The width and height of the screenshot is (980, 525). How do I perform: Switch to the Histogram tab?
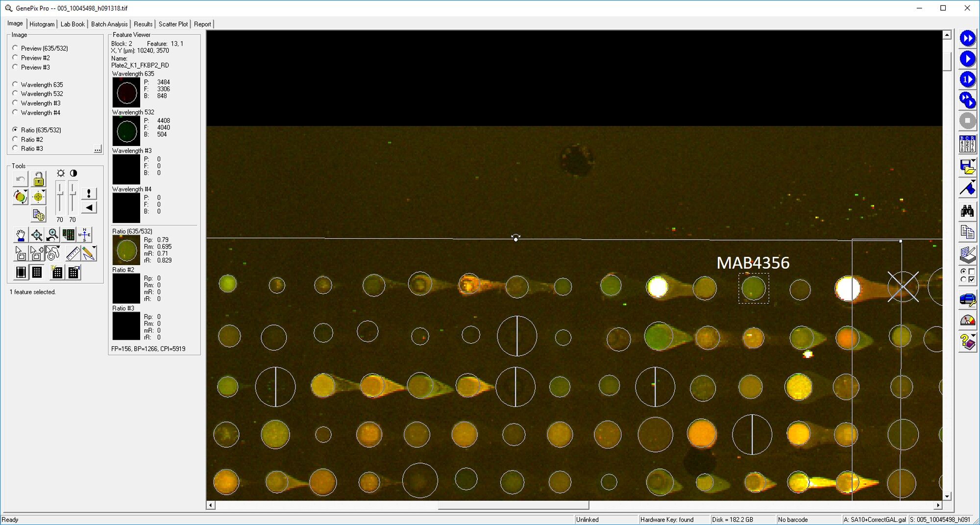click(x=42, y=24)
